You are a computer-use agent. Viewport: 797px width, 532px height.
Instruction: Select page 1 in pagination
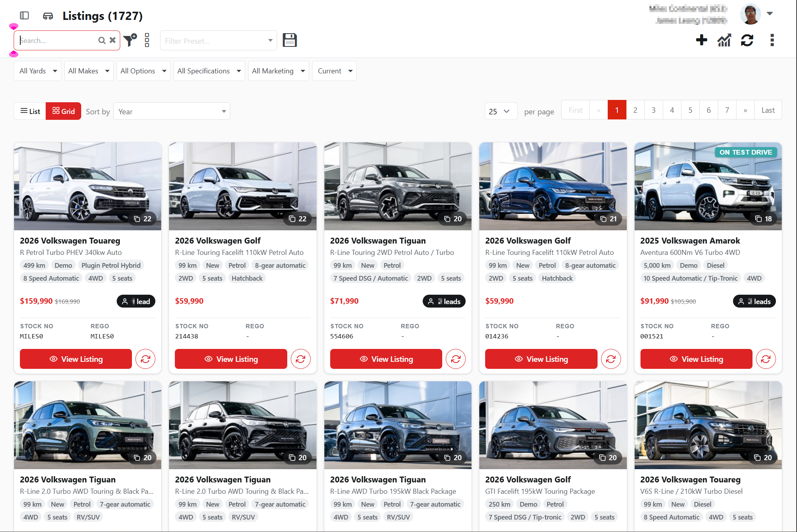point(617,110)
